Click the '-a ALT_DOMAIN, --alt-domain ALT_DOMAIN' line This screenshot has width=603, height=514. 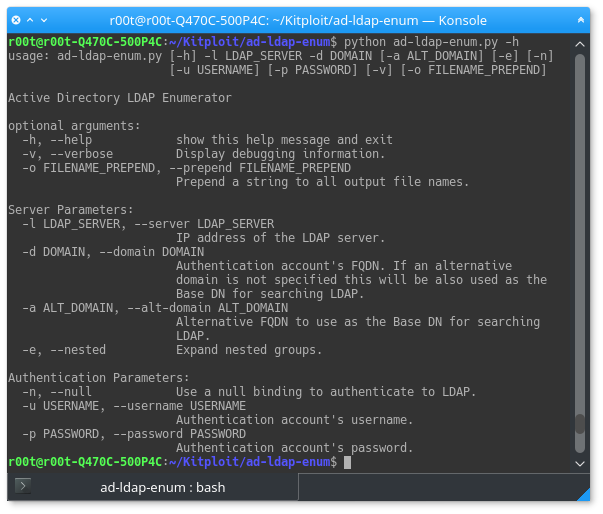point(155,308)
